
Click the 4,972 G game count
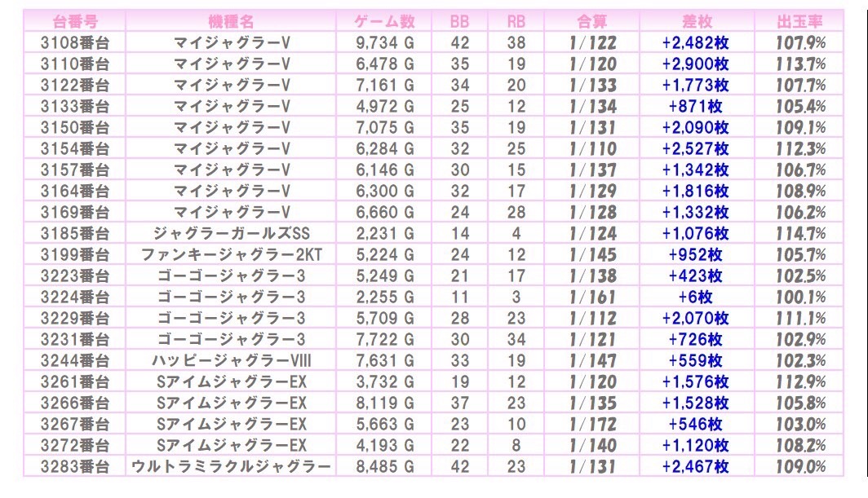(385, 106)
